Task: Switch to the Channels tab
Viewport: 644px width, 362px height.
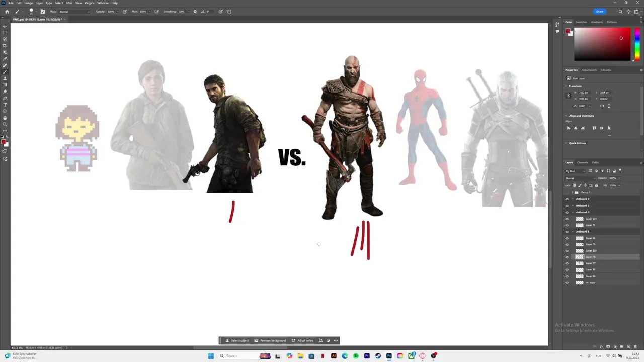Action: [582, 162]
